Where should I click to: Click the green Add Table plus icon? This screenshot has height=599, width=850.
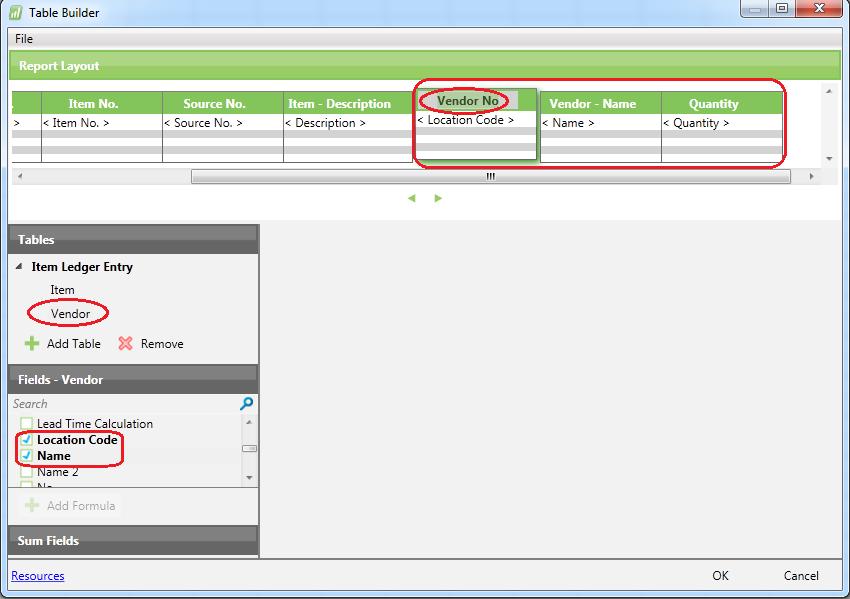[32, 344]
